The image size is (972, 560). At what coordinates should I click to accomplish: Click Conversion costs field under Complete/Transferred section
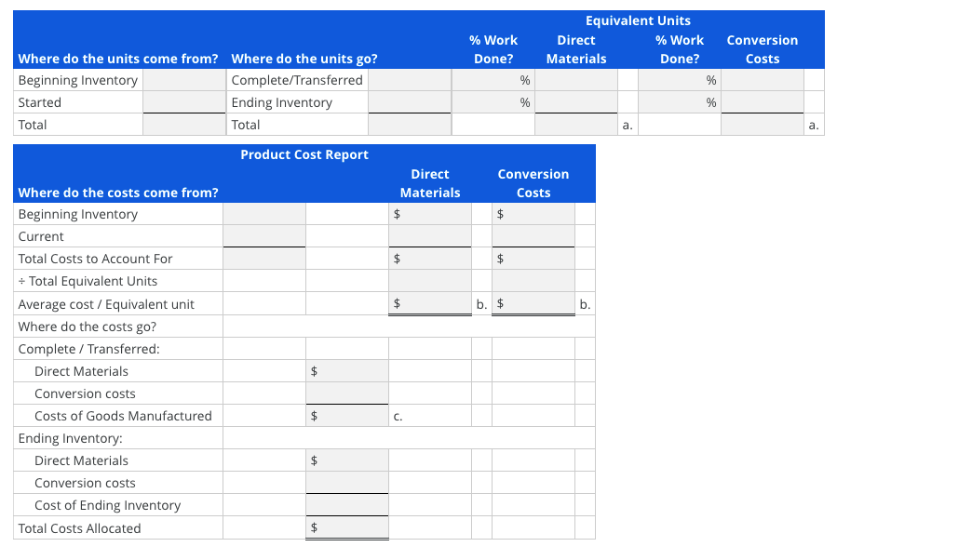346,393
